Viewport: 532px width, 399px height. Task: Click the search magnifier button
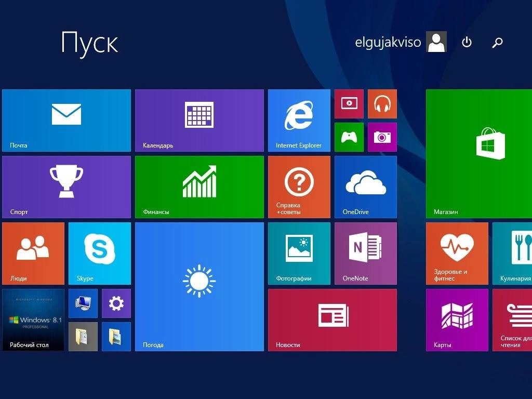point(497,43)
